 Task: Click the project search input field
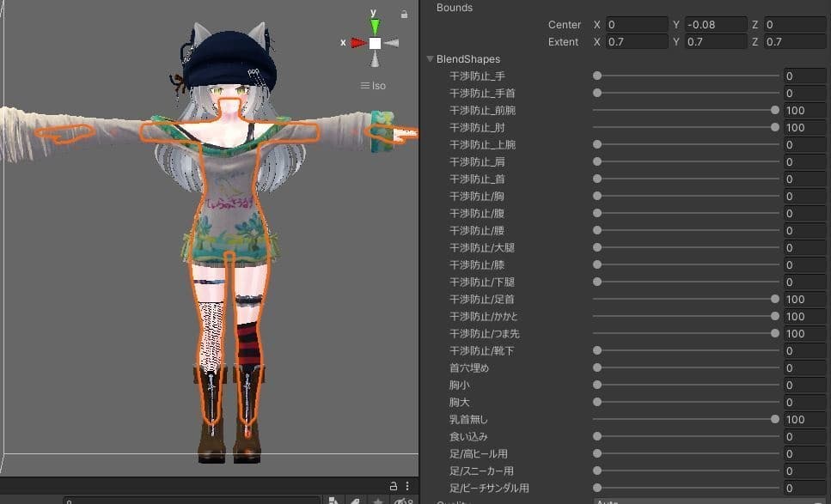pos(189,500)
